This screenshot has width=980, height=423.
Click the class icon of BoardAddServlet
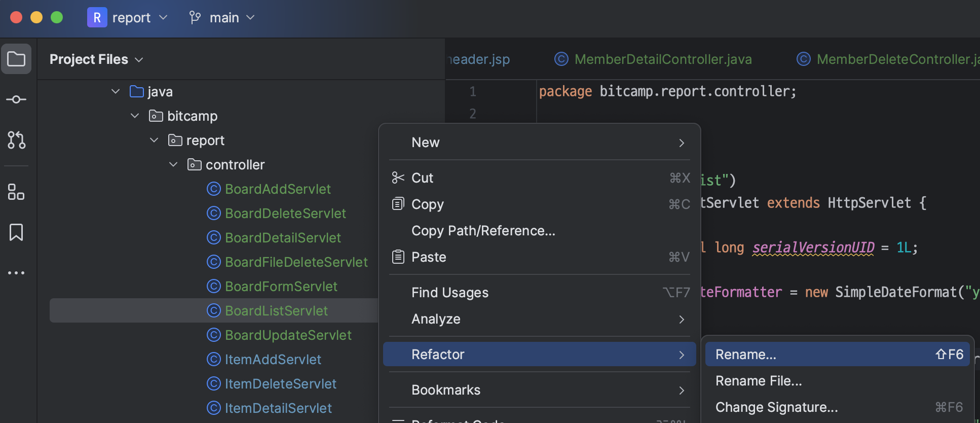pyautogui.click(x=214, y=189)
